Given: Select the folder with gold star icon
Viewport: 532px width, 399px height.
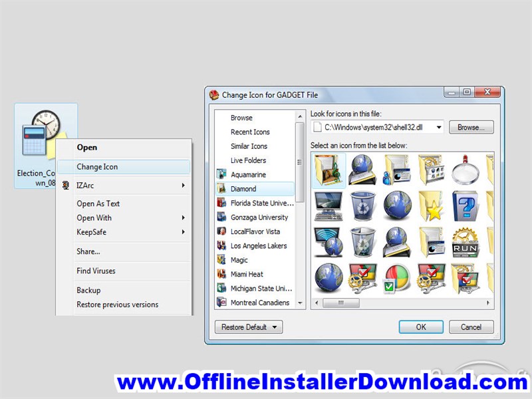Looking at the screenshot, I should click(x=431, y=205).
